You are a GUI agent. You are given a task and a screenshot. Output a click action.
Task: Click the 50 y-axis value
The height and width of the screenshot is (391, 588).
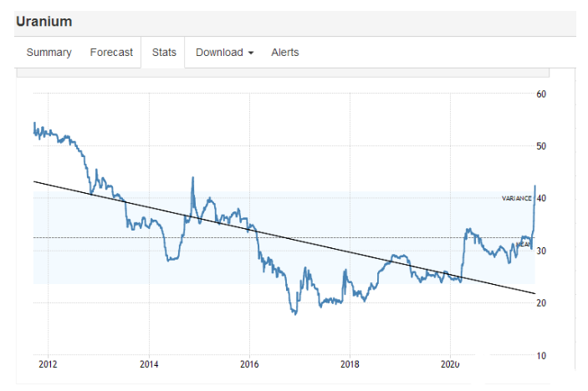click(541, 146)
